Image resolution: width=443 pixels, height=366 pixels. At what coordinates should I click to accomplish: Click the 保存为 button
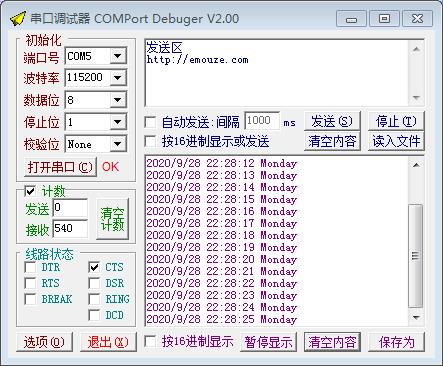coord(396,342)
